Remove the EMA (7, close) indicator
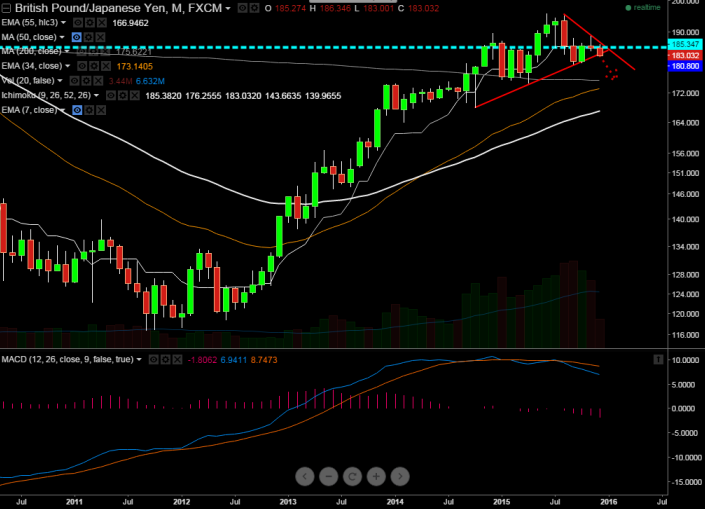This screenshot has width=705, height=509. click(102, 110)
